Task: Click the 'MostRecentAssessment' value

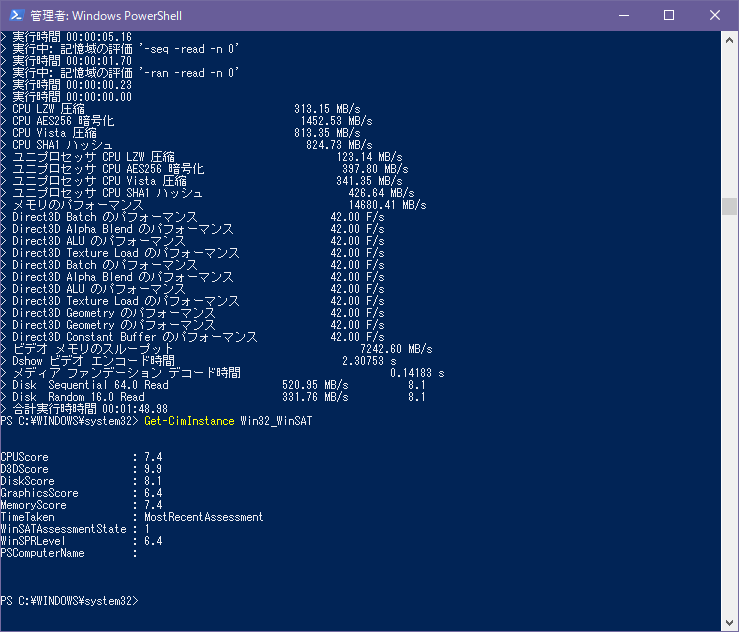Action: (x=204, y=517)
